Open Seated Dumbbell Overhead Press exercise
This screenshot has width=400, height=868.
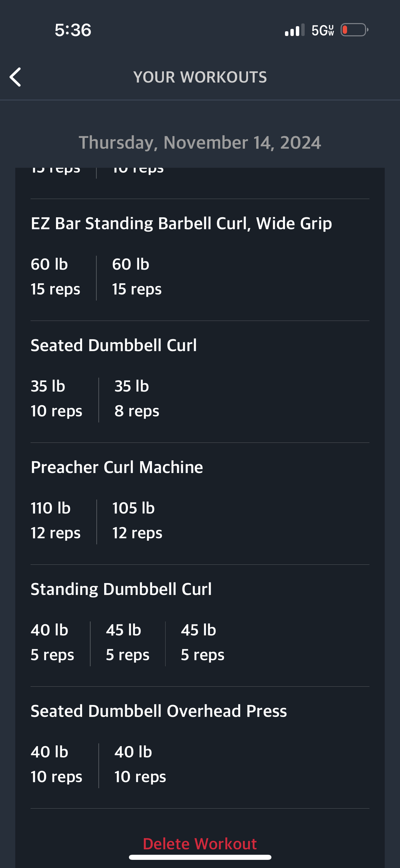click(x=158, y=711)
